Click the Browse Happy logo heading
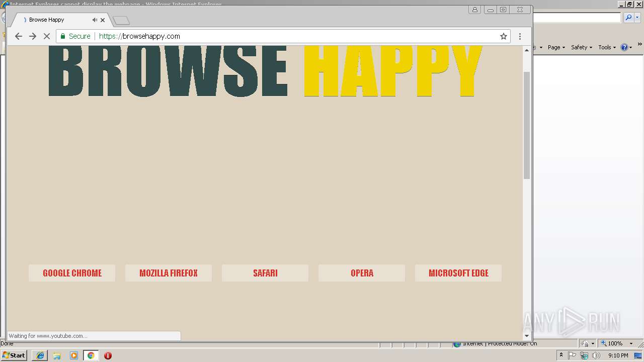 265,71
